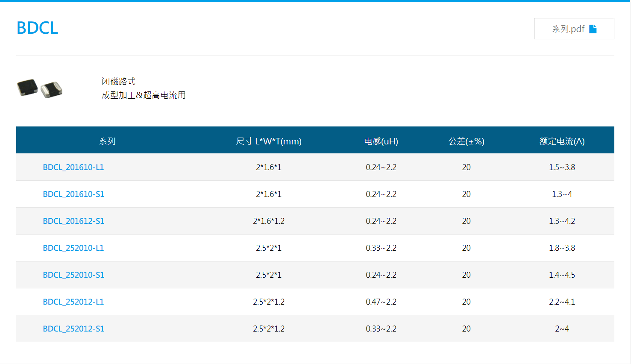The width and height of the screenshot is (631, 364).
Task: Open the BDCL_201610-L1 series link
Action: click(73, 167)
